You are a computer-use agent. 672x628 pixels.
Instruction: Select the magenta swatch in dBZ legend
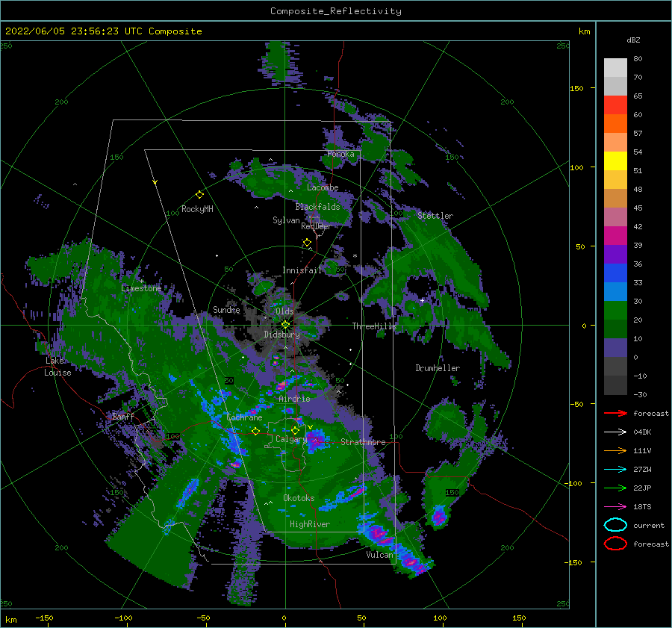pyautogui.click(x=615, y=235)
